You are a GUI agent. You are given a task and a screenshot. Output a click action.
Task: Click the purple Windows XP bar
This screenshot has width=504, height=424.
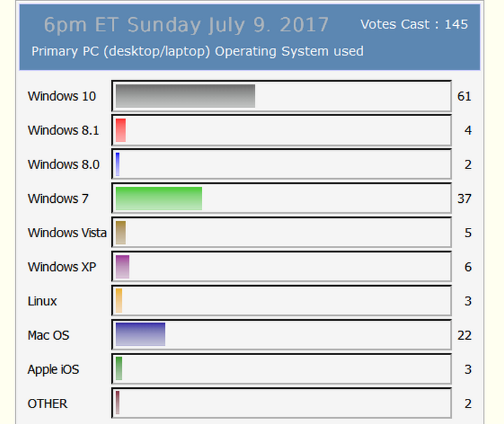coord(122,267)
